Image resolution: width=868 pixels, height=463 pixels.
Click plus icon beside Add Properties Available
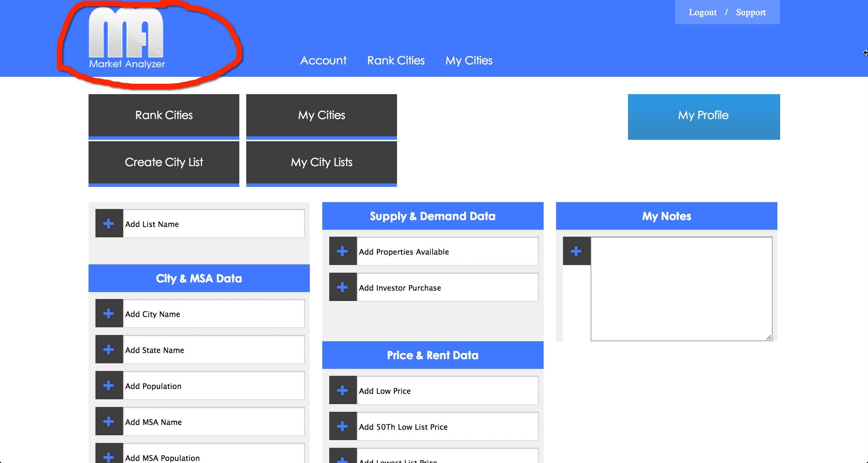[x=343, y=251]
